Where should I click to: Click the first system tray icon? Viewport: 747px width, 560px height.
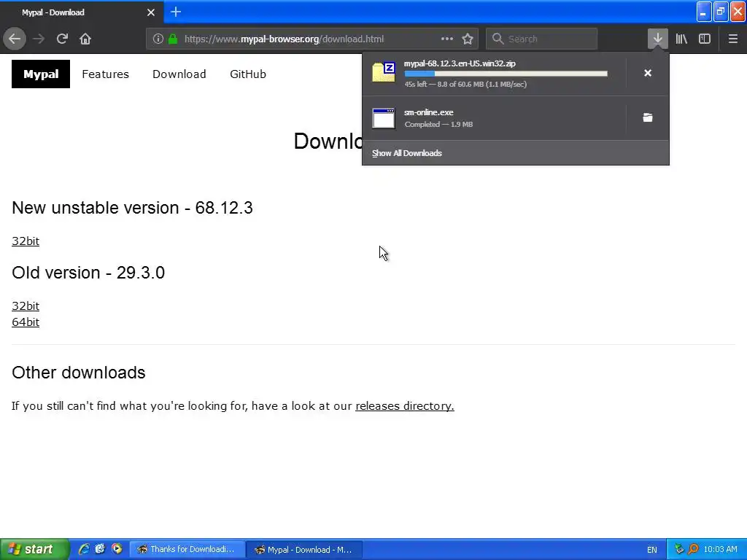pos(679,549)
